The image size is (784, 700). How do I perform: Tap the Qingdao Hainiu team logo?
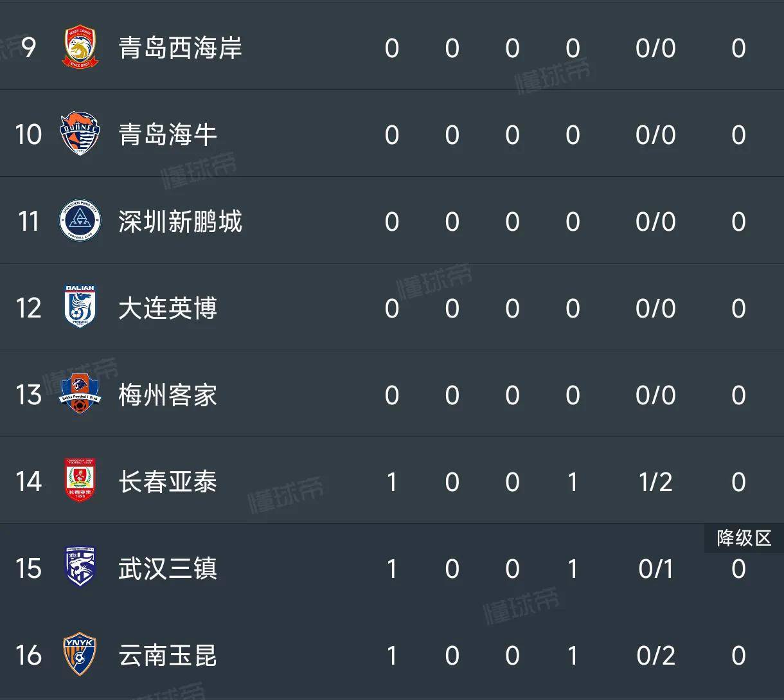80,134
